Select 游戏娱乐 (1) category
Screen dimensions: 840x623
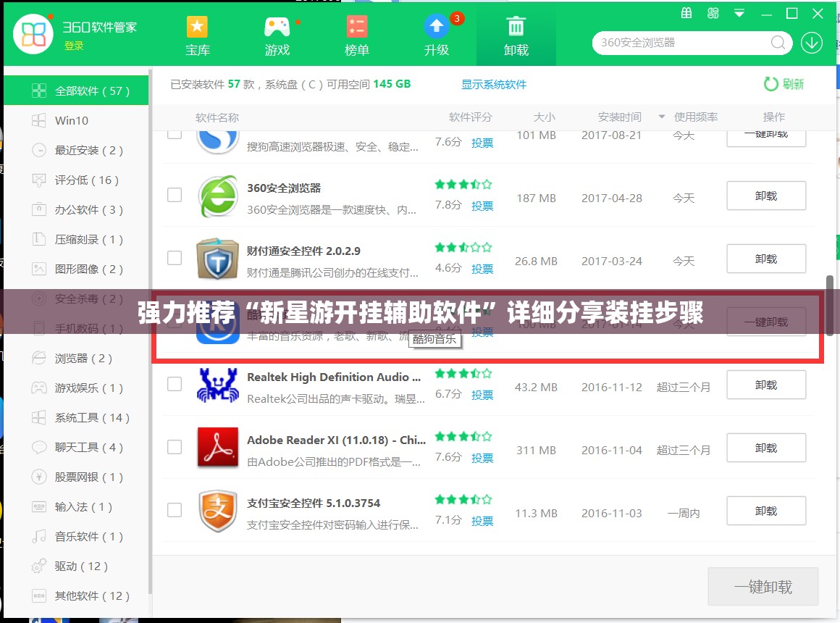(x=76, y=388)
